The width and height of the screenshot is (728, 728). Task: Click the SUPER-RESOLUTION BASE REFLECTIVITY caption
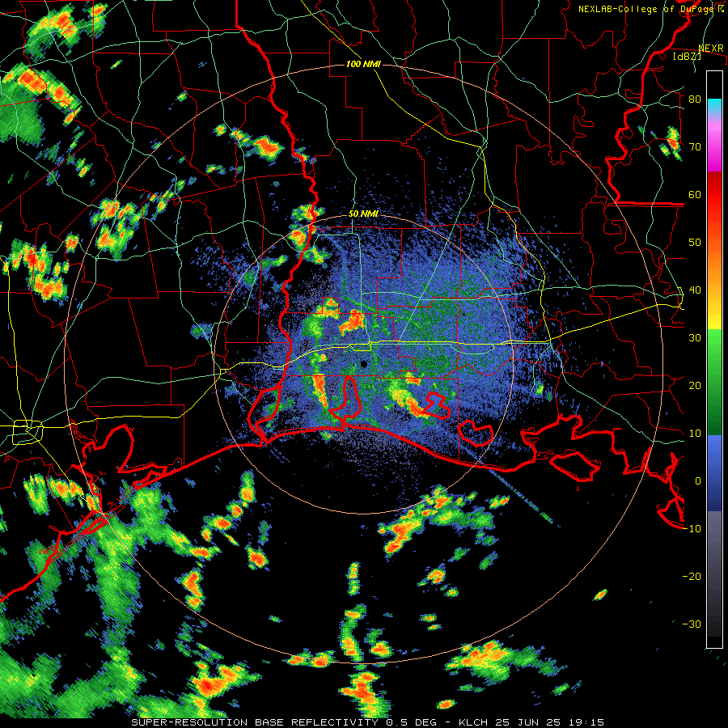[367, 722]
